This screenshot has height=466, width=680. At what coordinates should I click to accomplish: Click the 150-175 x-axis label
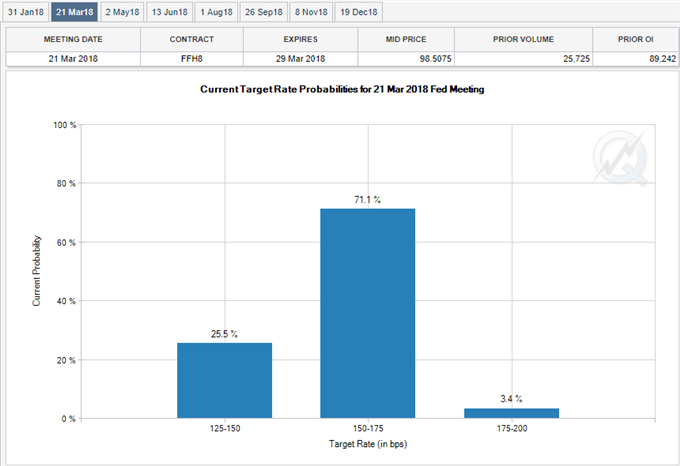tap(368, 428)
